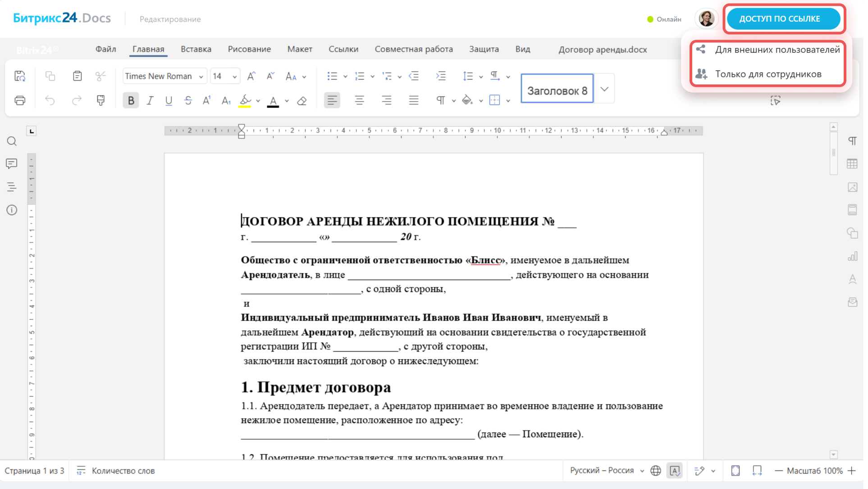Click Количество слов in status bar

pos(123,471)
